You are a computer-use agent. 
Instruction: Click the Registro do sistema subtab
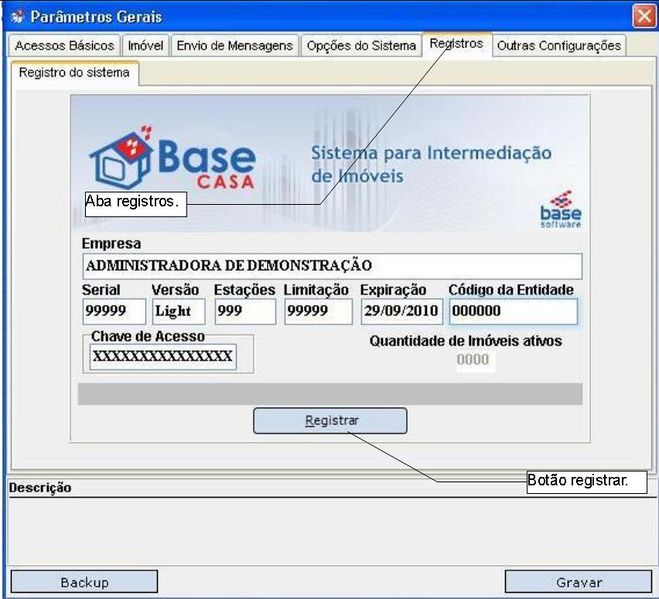coord(74,73)
